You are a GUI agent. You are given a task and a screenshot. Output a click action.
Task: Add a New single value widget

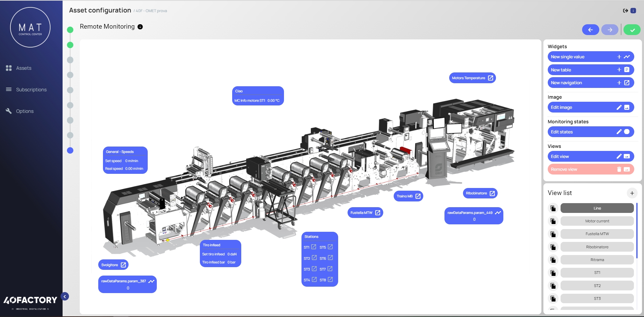point(591,57)
